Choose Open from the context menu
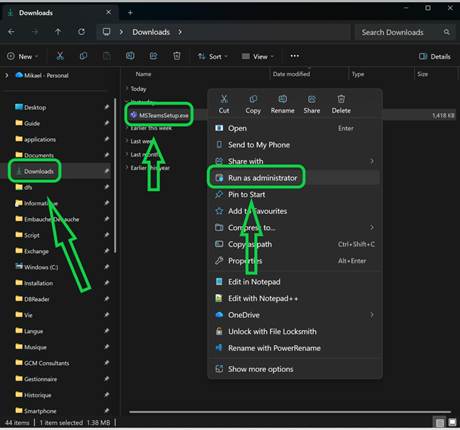Viewport: 460px width, 430px height. pyautogui.click(x=295, y=128)
